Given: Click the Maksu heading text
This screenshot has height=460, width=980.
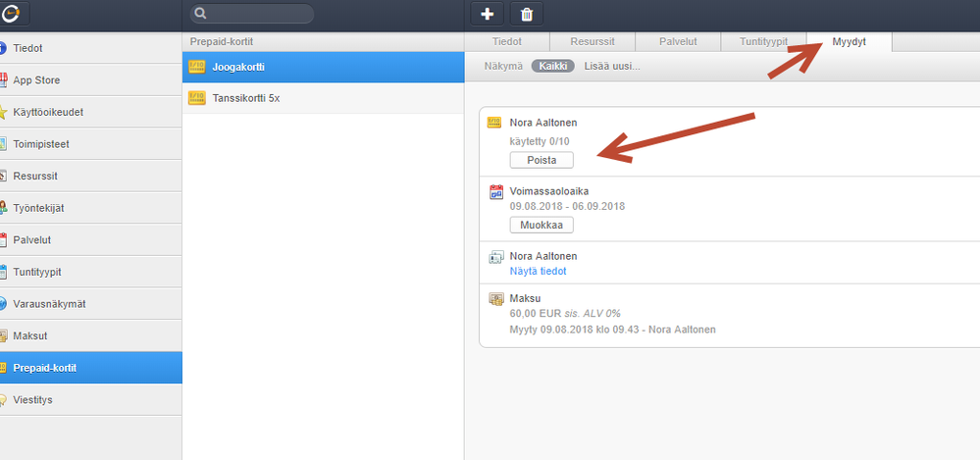Looking at the screenshot, I should [525, 299].
